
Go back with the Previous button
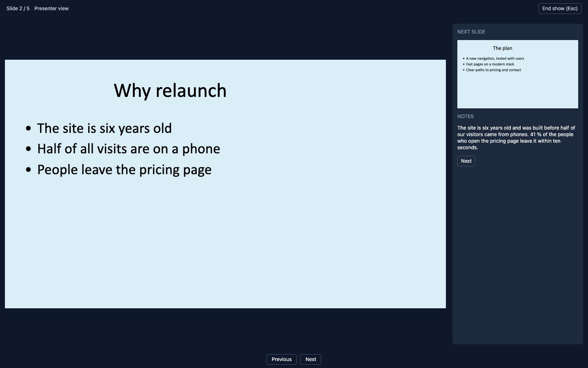coord(282,359)
